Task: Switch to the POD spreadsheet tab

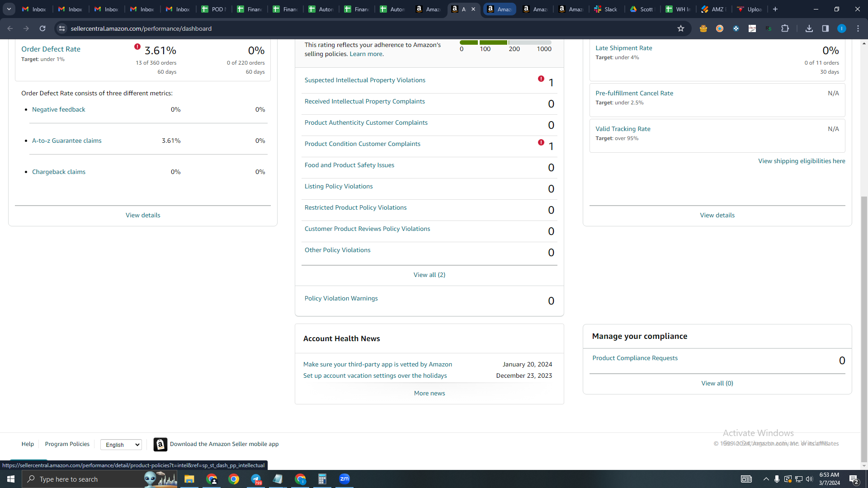Action: (214, 9)
